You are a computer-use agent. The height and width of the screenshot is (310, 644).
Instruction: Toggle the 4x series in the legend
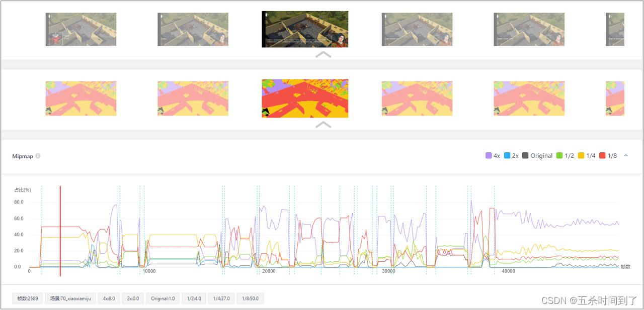pyautogui.click(x=493, y=156)
